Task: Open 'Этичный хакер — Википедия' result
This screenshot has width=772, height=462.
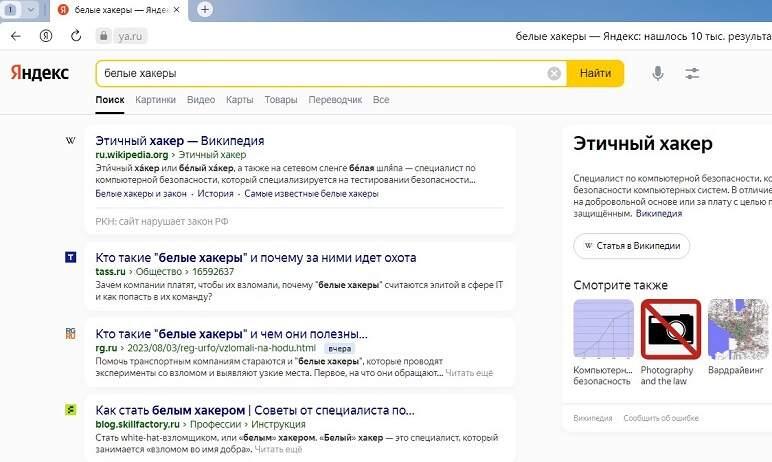Action: click(x=180, y=140)
